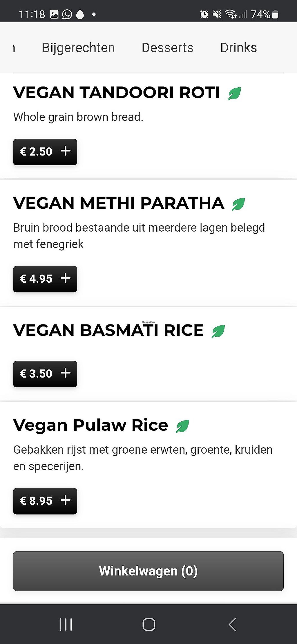Tap the vegan leaf icon beside Tandoori Roti
Image resolution: width=297 pixels, height=644 pixels.
coord(234,93)
